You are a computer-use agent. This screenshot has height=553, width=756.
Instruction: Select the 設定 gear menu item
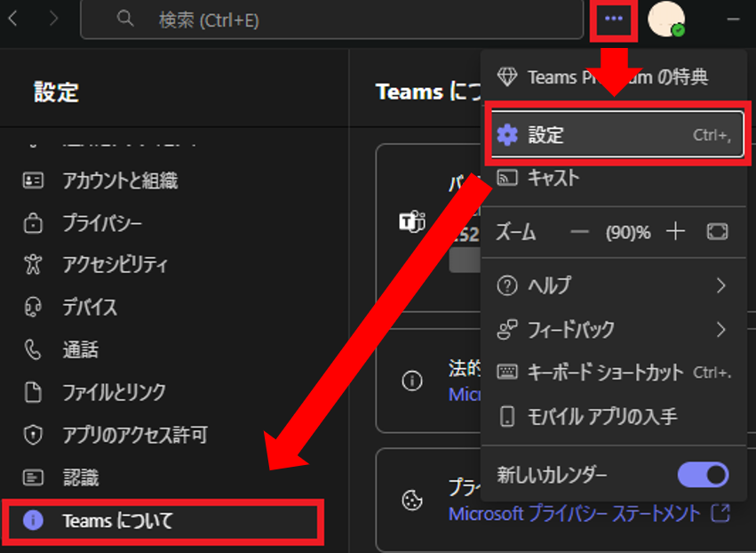[x=614, y=134]
